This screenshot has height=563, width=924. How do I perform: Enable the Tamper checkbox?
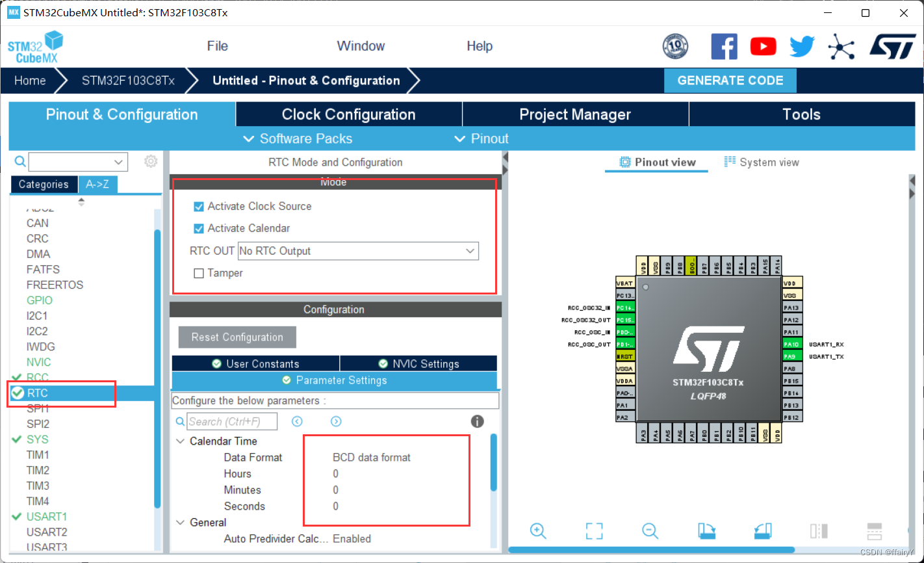click(199, 274)
